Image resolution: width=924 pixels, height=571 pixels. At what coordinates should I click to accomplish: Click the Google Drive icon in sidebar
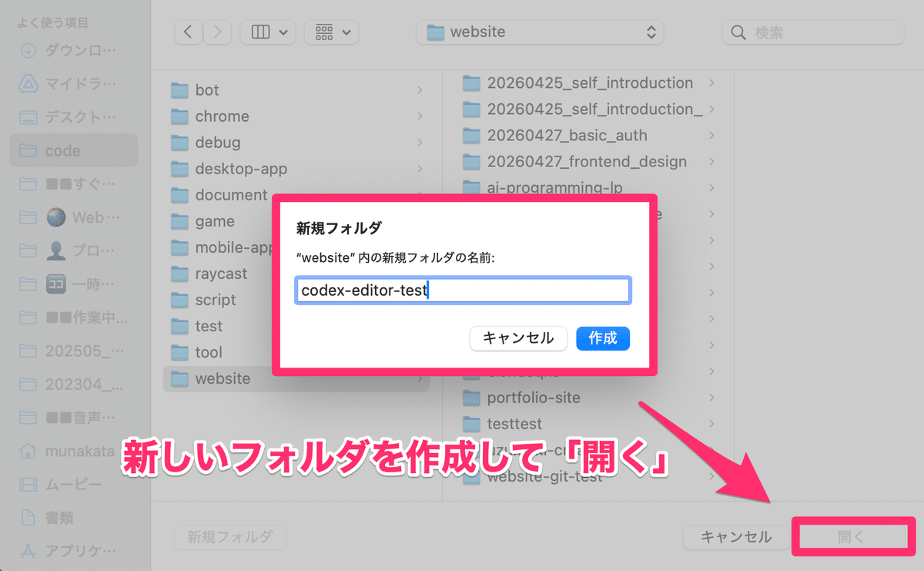coord(28,85)
